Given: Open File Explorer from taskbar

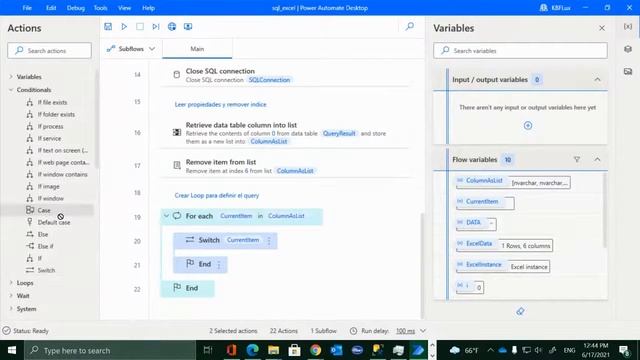Looking at the screenshot, I should click(x=273, y=350).
